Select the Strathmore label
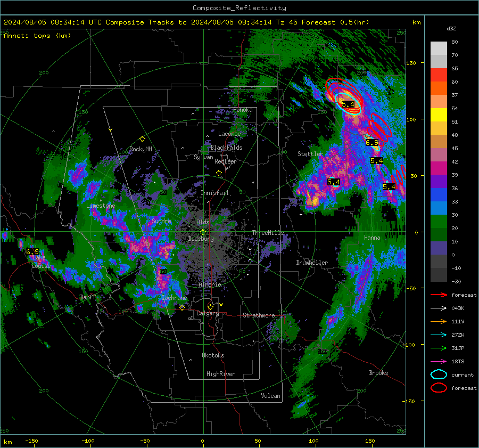479x448 pixels. pos(259,315)
